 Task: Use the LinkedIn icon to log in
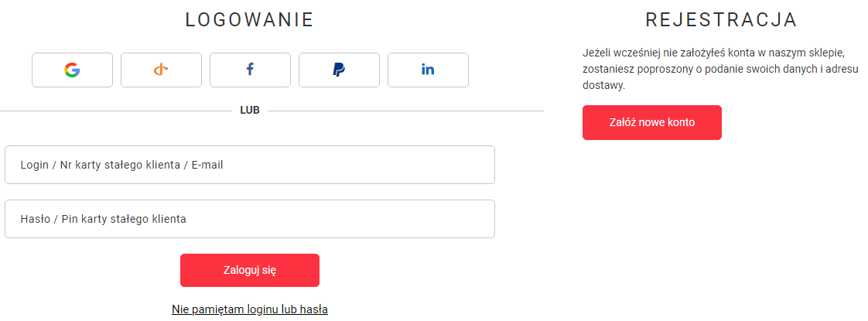click(x=428, y=70)
